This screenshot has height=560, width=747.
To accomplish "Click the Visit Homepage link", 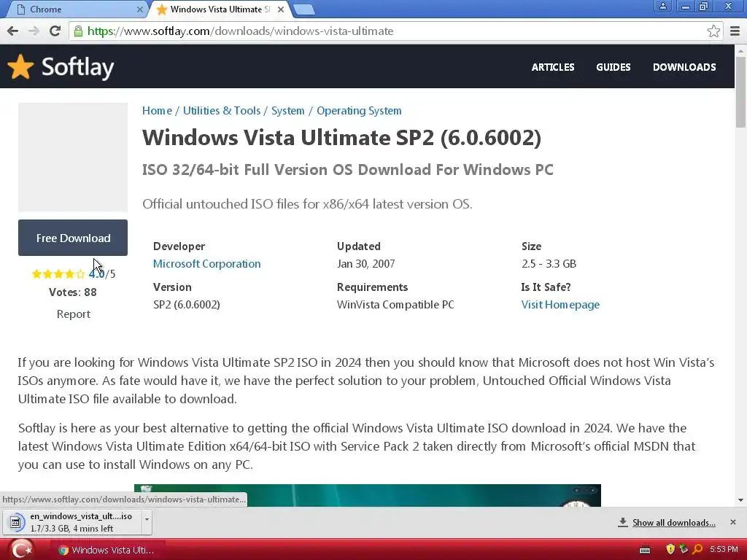I will 560,305.
